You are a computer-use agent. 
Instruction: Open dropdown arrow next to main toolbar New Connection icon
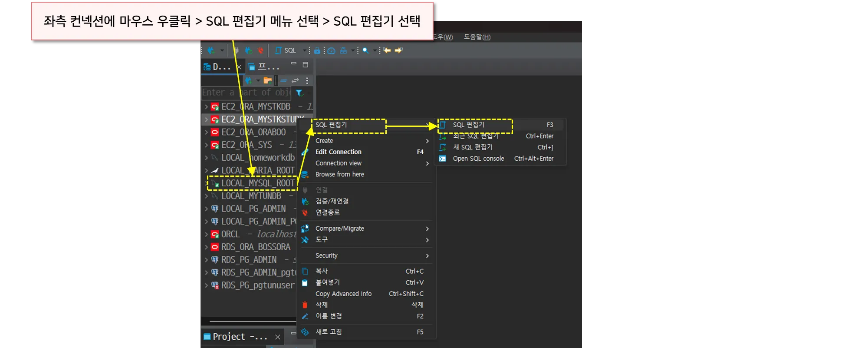click(222, 50)
